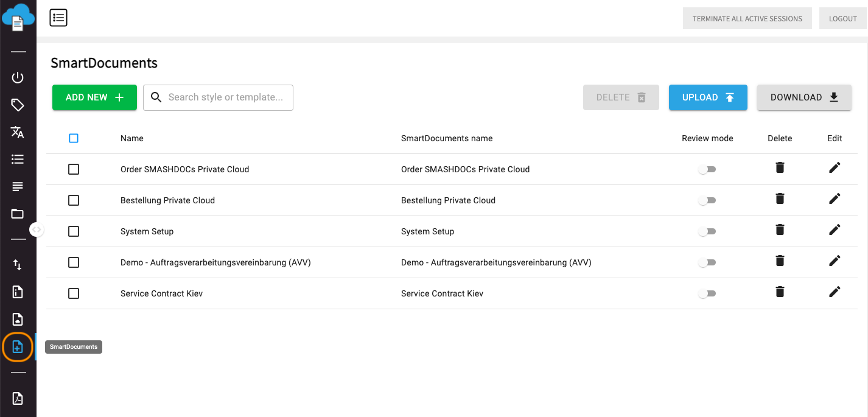Image resolution: width=868 pixels, height=417 pixels.
Task: Edit System Setup via pencil icon
Action: 835,230
